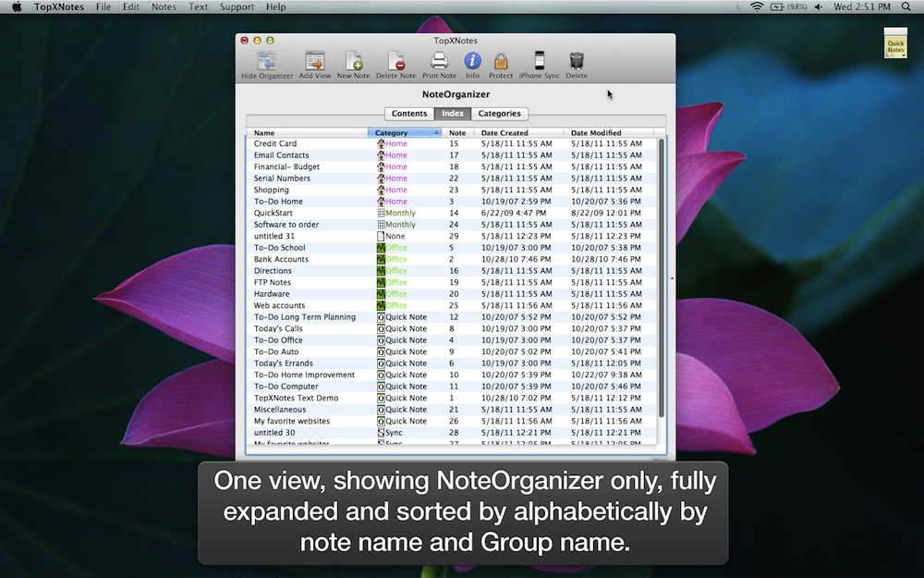Open the Quick Notes desktop sticky icon
Image resolution: width=924 pixels, height=578 pixels.
[x=895, y=43]
